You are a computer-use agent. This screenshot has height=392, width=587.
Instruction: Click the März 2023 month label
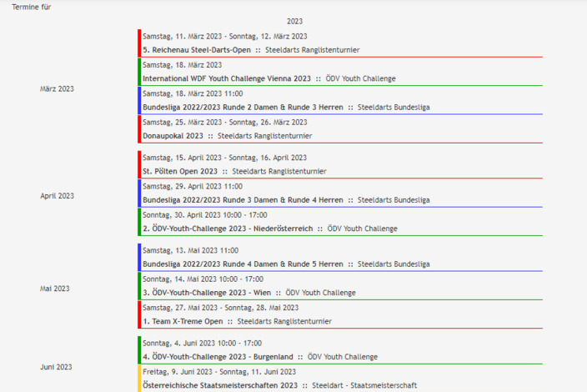[57, 88]
